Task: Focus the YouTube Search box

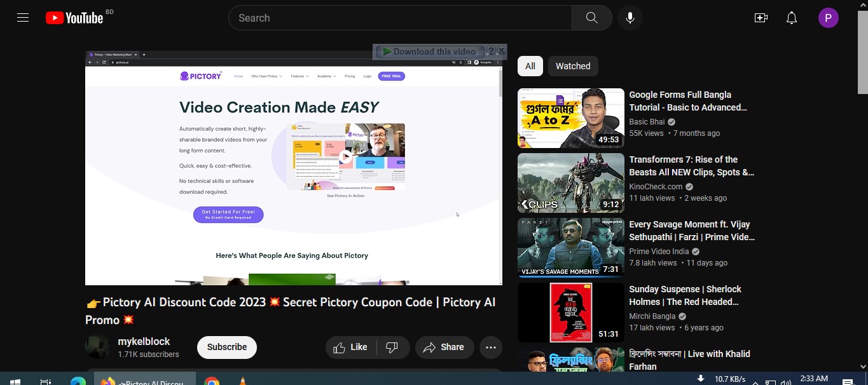Action: (x=400, y=18)
